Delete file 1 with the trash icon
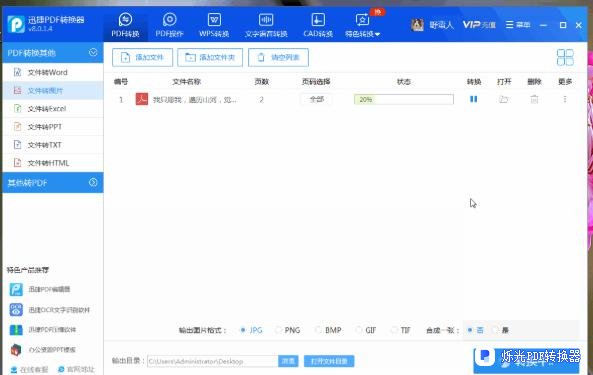Screen dimensions: 593x375 pos(534,99)
